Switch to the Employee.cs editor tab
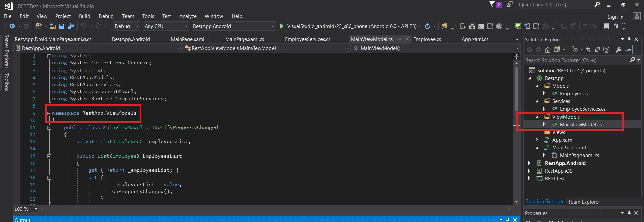This screenshot has width=644, height=222. coord(427,39)
